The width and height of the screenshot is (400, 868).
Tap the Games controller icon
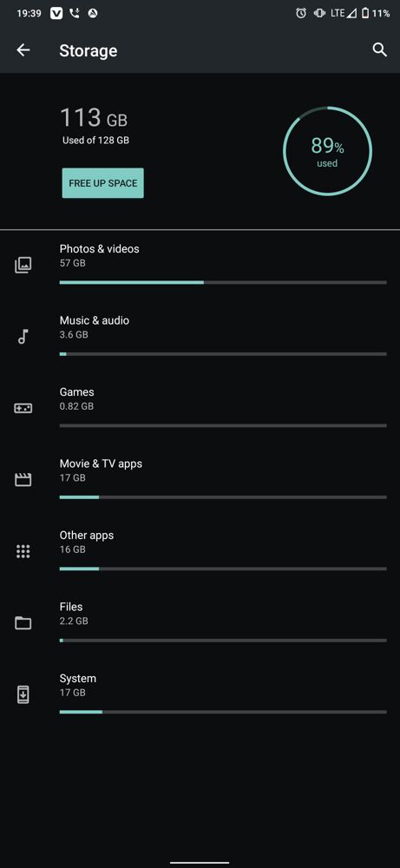pos(23,408)
